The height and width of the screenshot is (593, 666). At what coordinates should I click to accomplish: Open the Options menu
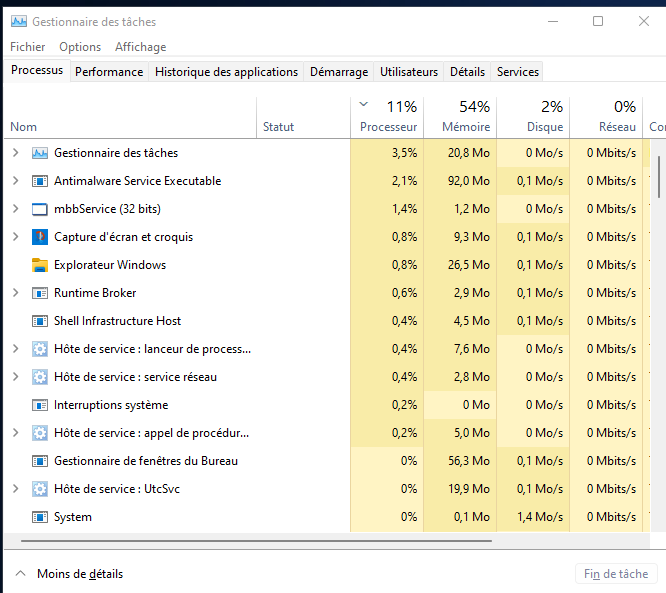click(80, 47)
